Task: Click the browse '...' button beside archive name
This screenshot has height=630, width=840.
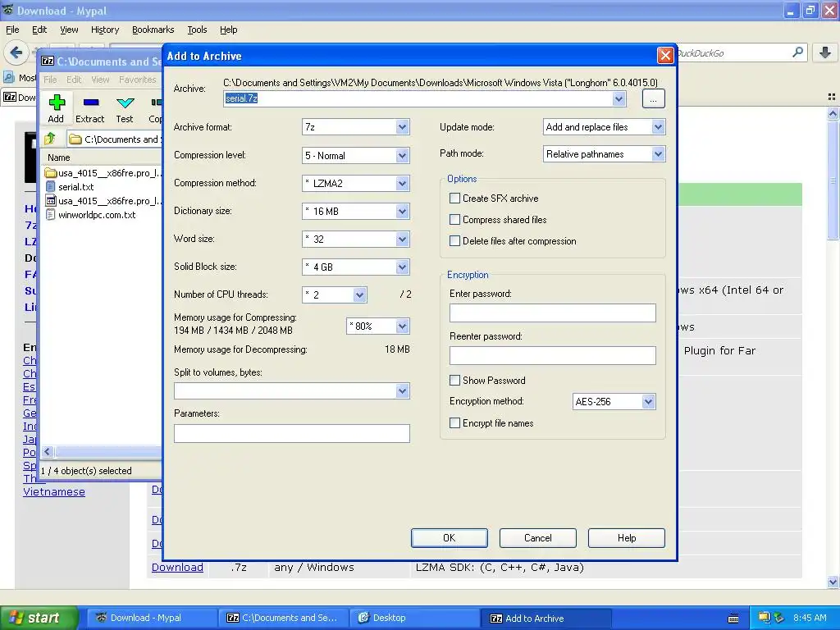Action: tap(653, 99)
